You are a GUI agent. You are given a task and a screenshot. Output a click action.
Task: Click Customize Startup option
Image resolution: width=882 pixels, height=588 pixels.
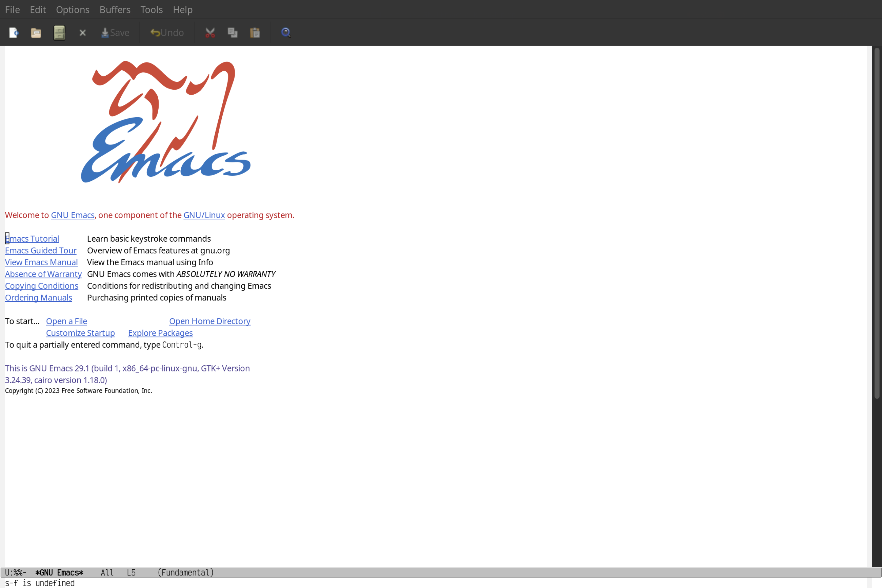coord(80,333)
